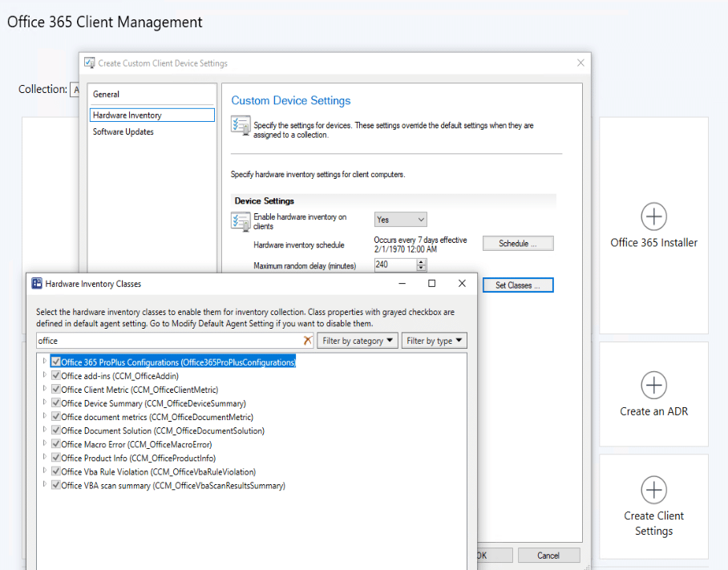Click the Set Classes button

coord(517,285)
